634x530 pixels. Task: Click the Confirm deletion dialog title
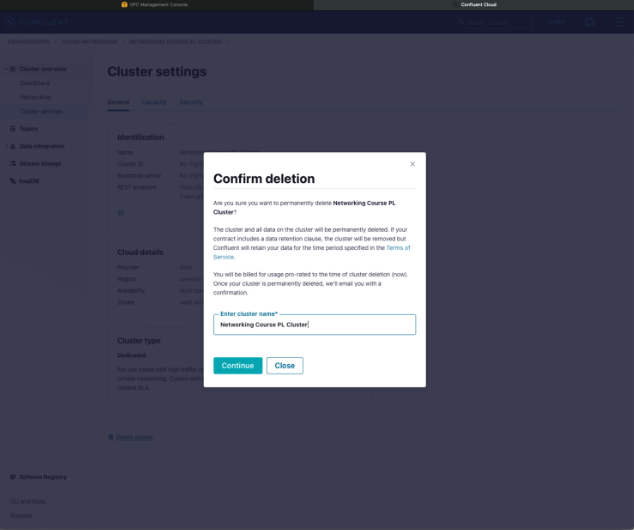(264, 179)
